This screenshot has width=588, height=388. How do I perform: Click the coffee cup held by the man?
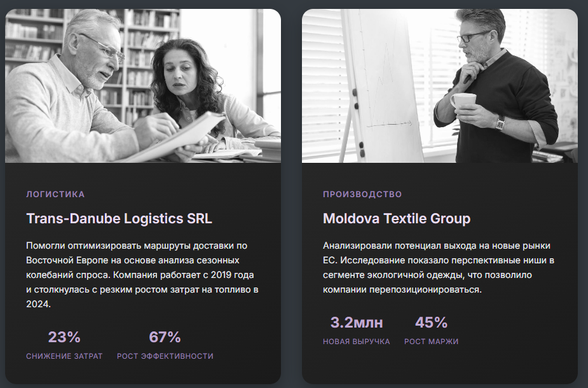463,102
